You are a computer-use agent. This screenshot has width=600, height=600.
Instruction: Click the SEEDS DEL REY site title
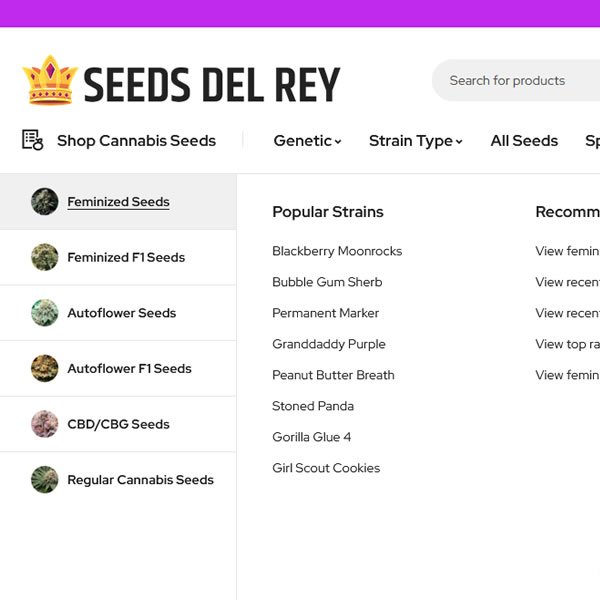pos(212,85)
